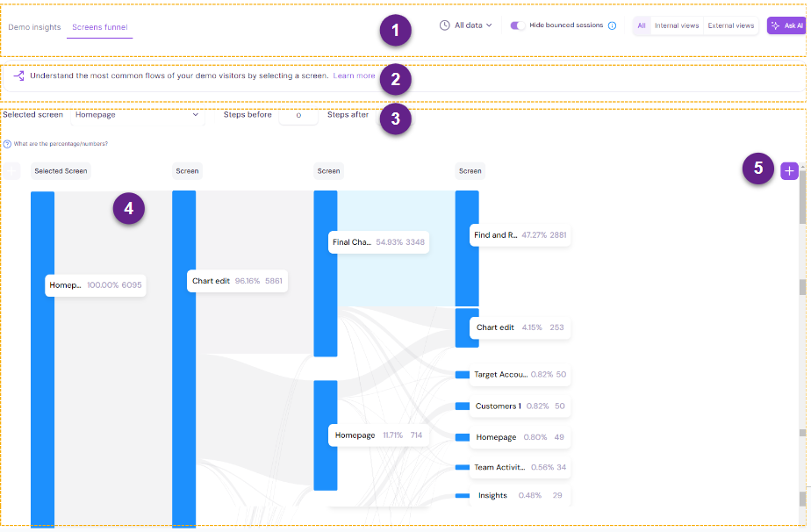Select the External views filter
This screenshot has height=532, width=811.
pyautogui.click(x=731, y=25)
